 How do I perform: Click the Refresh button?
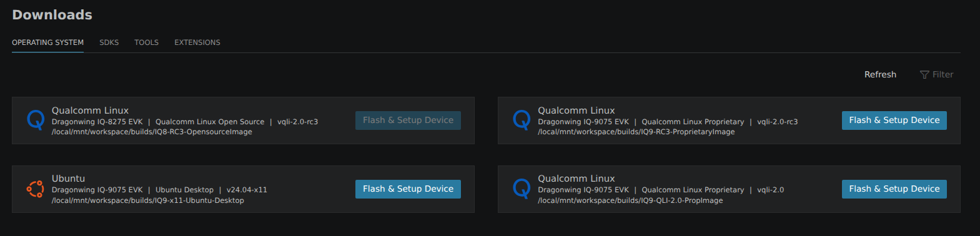coord(880,74)
